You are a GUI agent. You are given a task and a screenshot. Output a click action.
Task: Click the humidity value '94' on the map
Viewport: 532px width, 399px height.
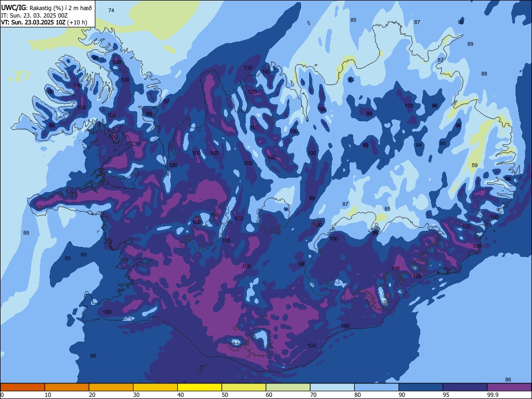click(419, 145)
